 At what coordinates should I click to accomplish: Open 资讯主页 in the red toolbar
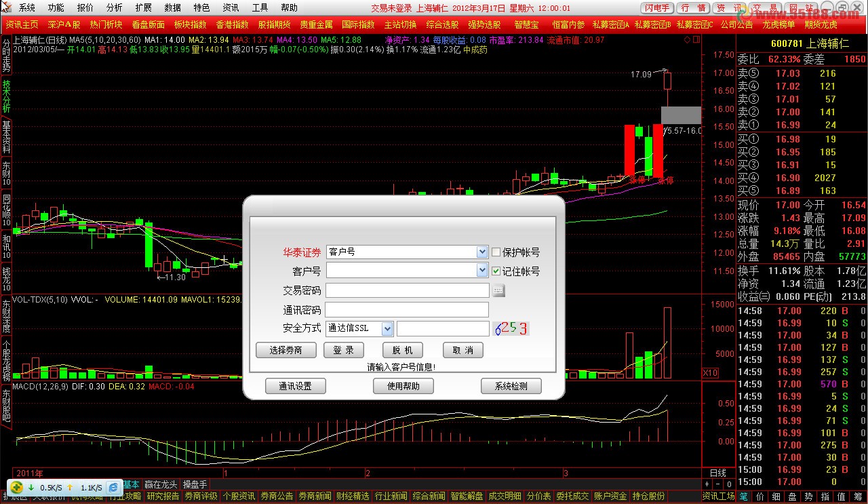pos(22,24)
